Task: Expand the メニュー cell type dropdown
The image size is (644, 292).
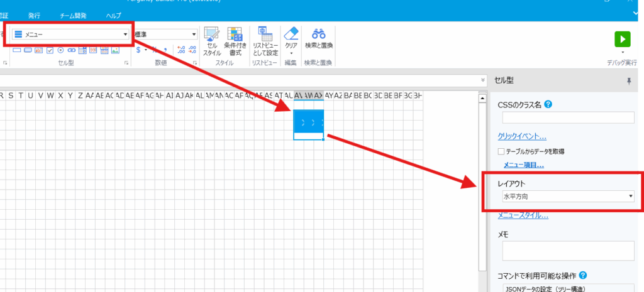Action: pyautogui.click(x=125, y=34)
